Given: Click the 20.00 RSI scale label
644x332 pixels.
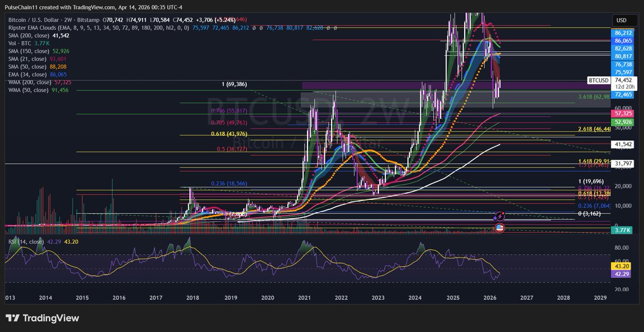Looking at the screenshot, I should coord(623,290).
